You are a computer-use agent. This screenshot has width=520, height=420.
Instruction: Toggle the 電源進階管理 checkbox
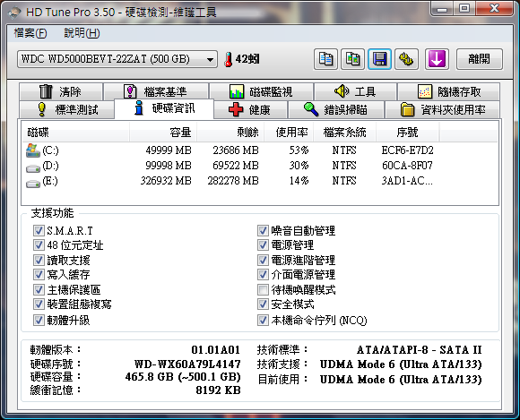pos(263,260)
